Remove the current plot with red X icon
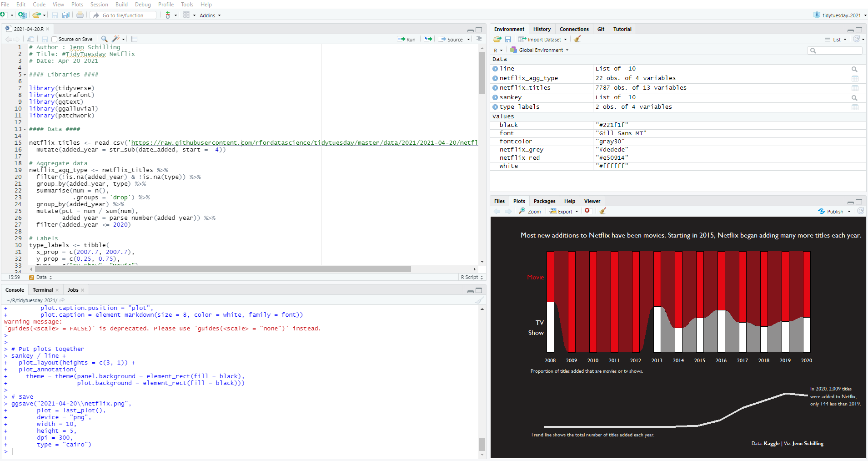 pyautogui.click(x=587, y=211)
